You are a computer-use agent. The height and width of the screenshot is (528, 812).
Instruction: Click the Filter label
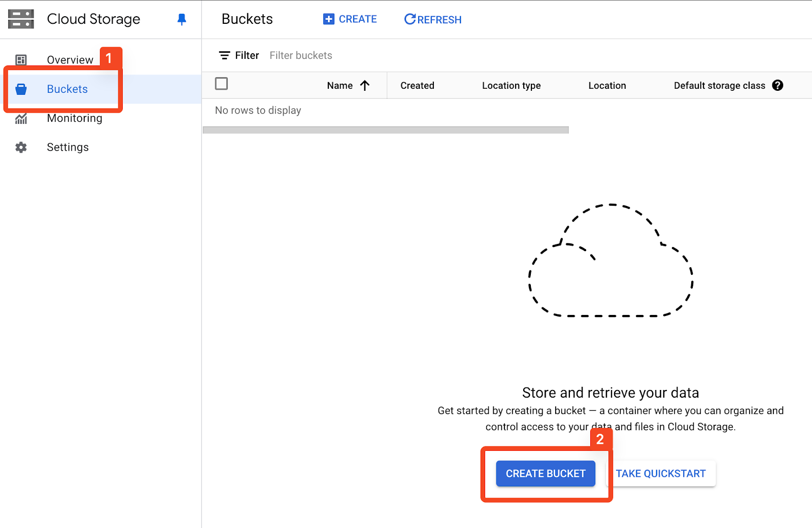(247, 55)
